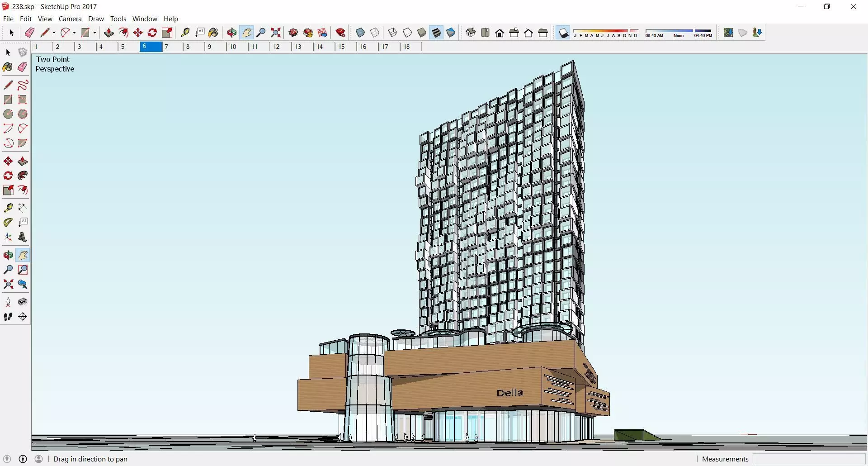Image resolution: width=868 pixels, height=466 pixels.
Task: Click the Measurements input box
Action: pyautogui.click(x=809, y=459)
